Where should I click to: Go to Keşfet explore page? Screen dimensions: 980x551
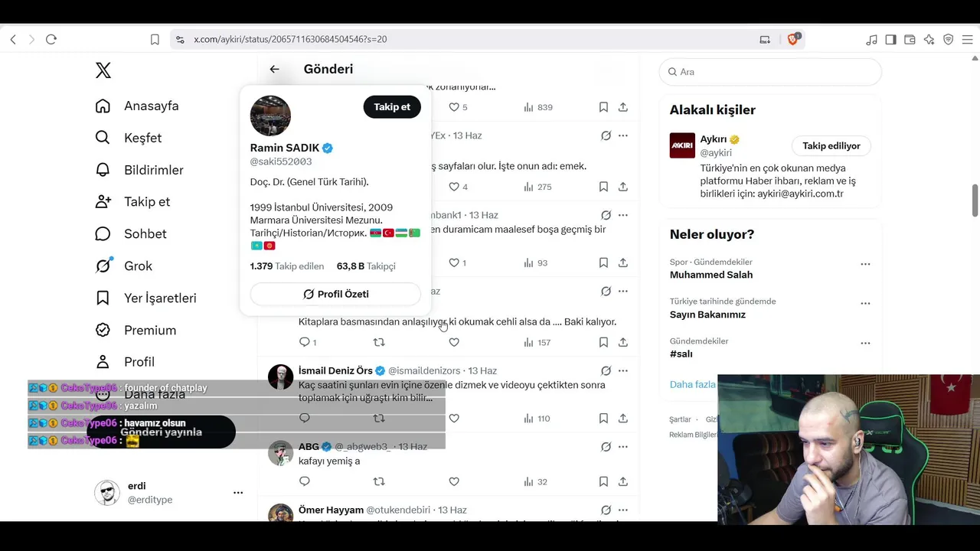[129, 138]
